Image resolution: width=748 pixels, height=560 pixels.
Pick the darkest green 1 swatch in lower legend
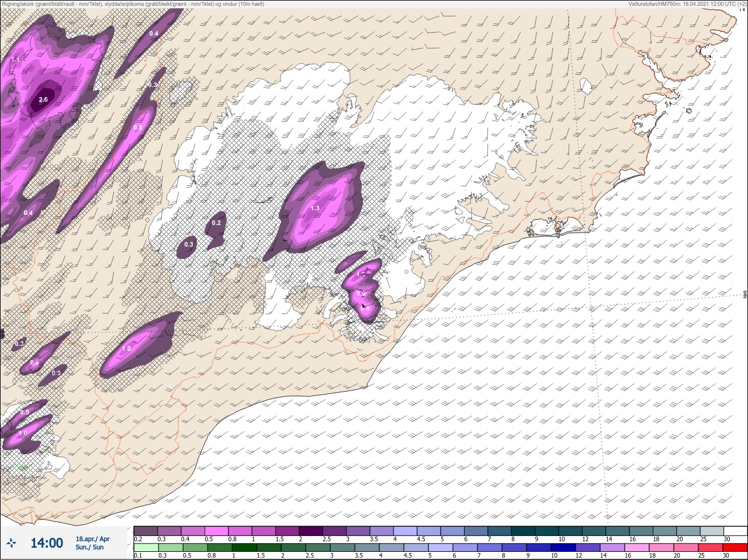244,548
